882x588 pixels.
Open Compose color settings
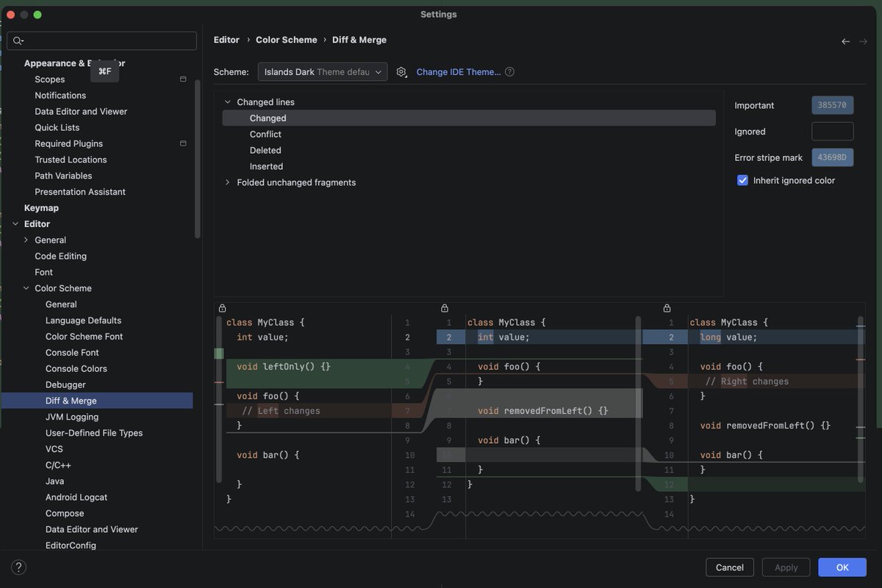65,514
